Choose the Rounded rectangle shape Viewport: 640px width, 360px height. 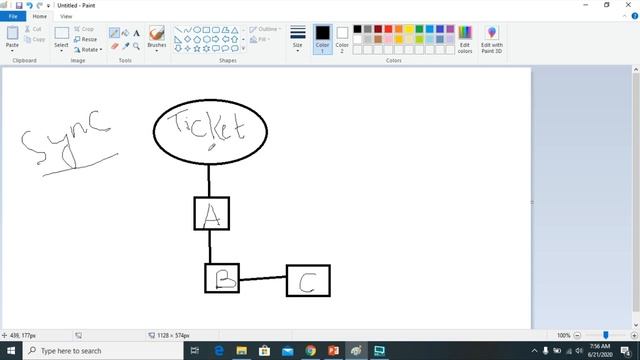[216, 30]
